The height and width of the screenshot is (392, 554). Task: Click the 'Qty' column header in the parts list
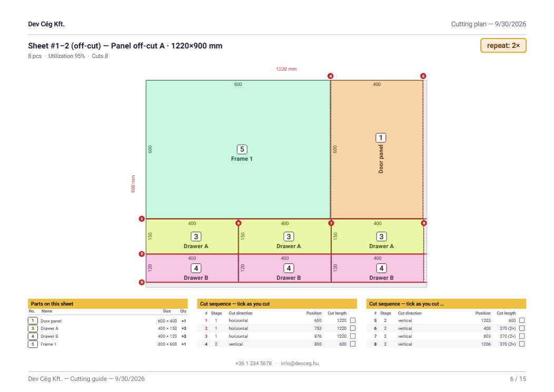pyautogui.click(x=183, y=311)
